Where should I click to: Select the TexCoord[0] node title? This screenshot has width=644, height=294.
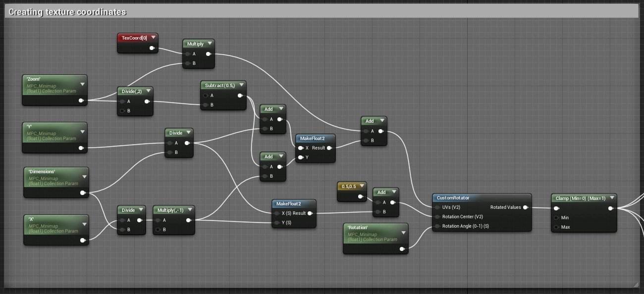tap(134, 38)
